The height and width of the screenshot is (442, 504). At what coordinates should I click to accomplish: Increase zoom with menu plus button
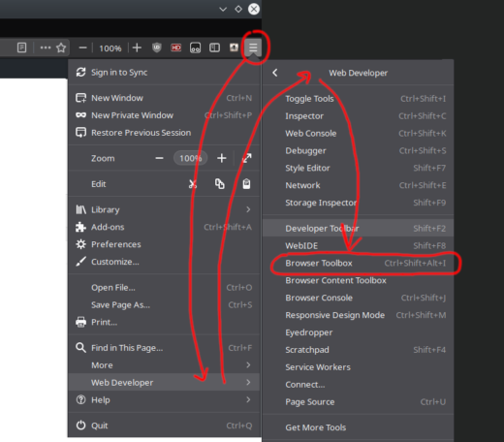pos(222,158)
